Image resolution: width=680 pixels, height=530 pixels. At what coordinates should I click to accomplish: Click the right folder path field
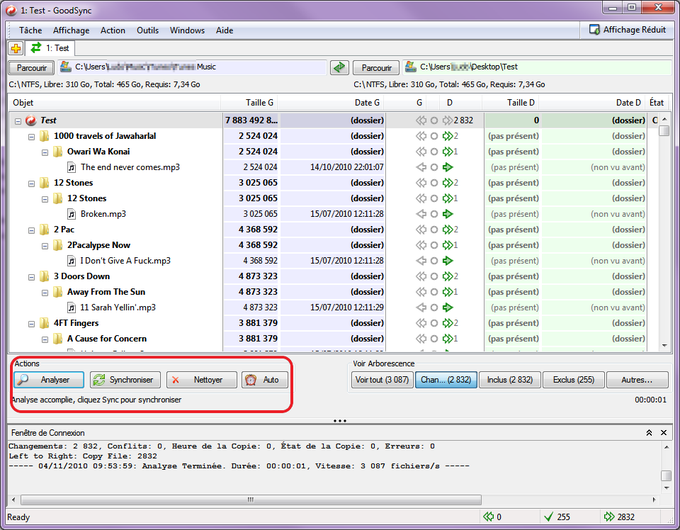(x=536, y=67)
